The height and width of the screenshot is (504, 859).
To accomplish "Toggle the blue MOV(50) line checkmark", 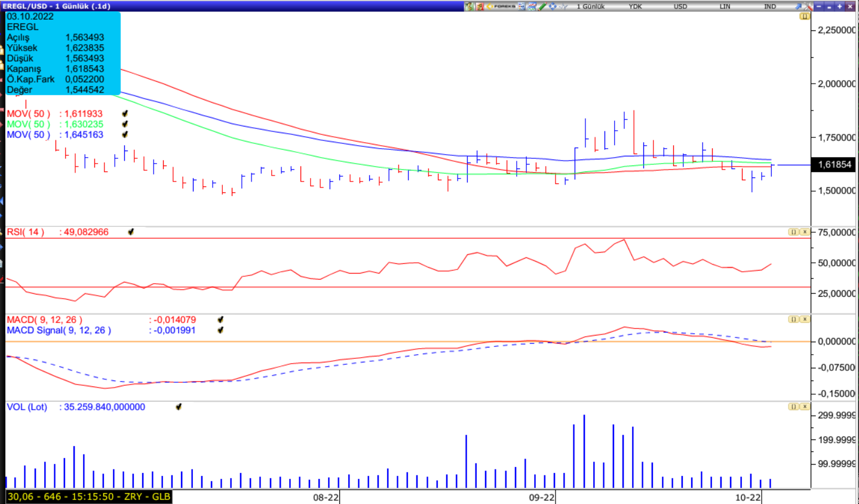I will [x=125, y=135].
